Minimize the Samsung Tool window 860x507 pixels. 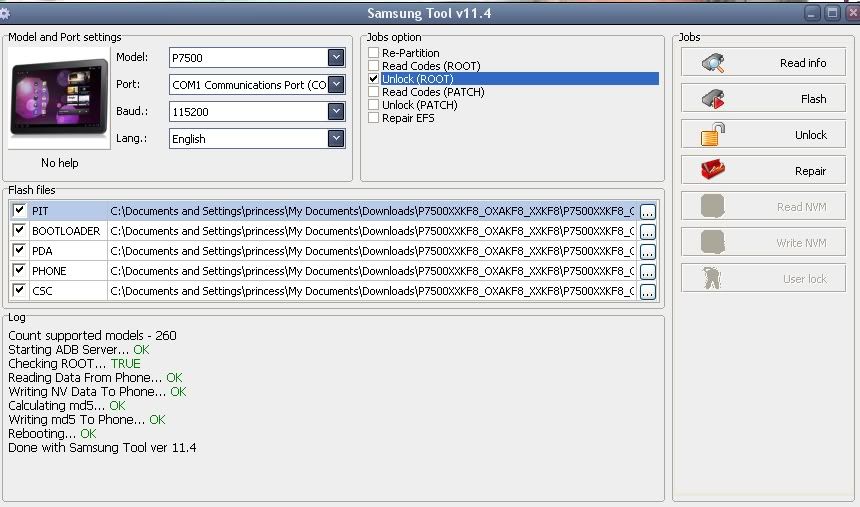(812, 13)
